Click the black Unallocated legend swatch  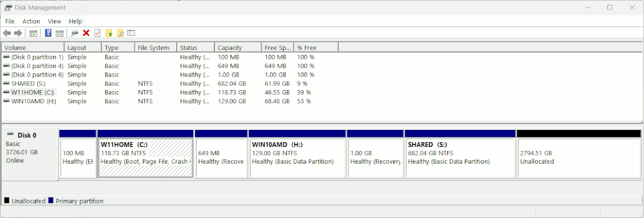click(x=7, y=200)
